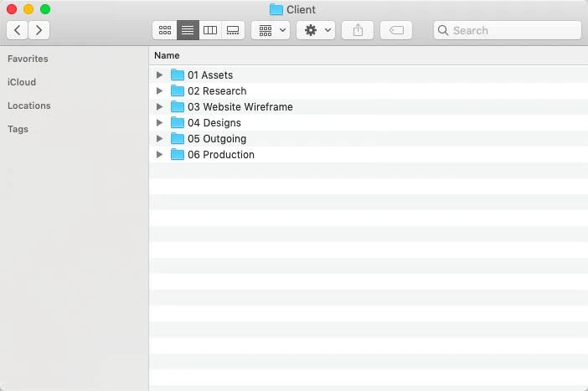Image resolution: width=588 pixels, height=391 pixels.
Task: Expand the 06 Production folder triangle
Action: pos(159,154)
